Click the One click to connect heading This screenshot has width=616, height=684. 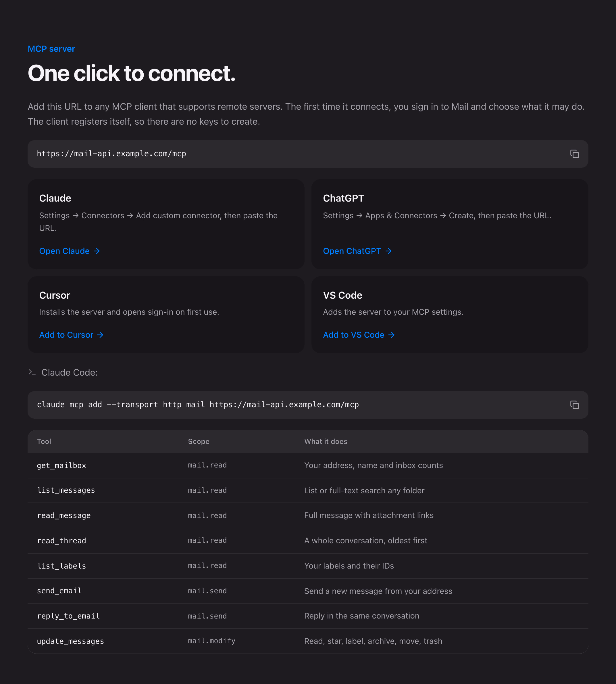[132, 73]
